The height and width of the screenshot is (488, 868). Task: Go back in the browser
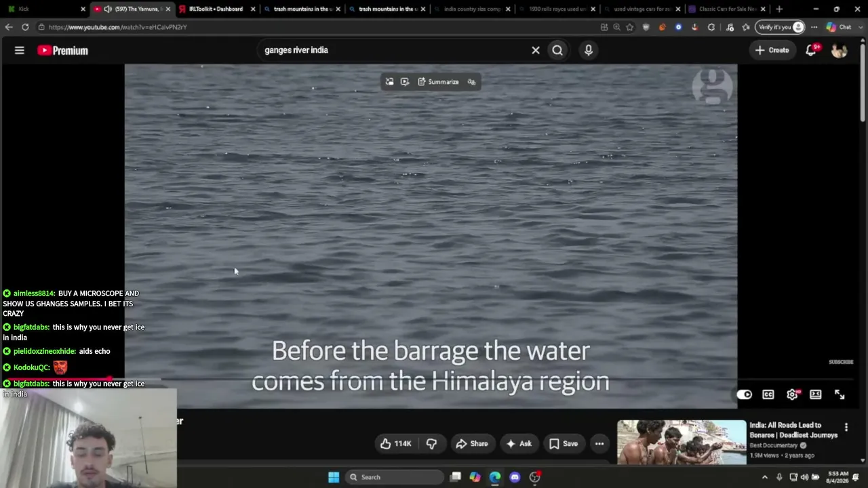(x=9, y=27)
